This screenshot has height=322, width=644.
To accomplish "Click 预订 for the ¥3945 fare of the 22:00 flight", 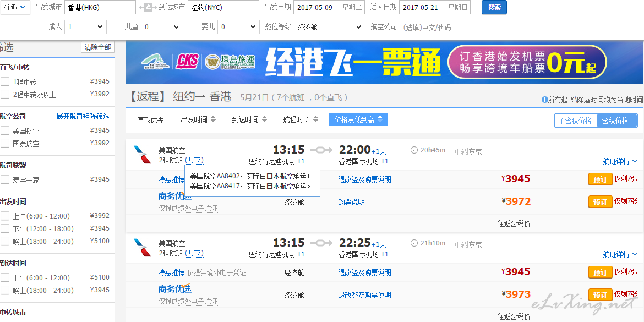I will [600, 179].
